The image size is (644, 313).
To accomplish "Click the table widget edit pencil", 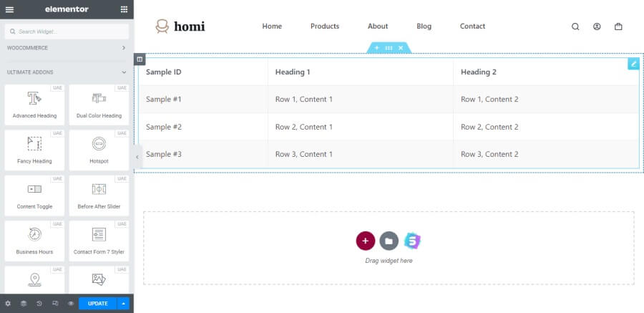I will coord(633,64).
